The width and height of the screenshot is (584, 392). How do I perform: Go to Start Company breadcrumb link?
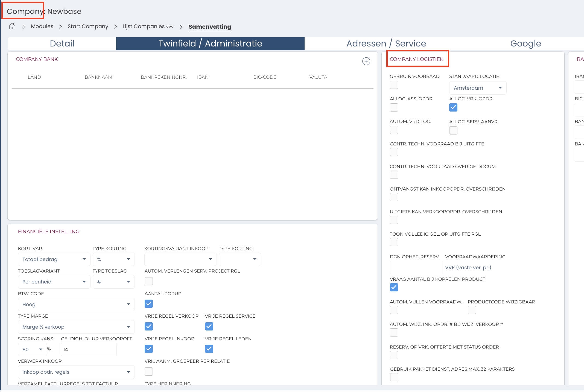(88, 27)
